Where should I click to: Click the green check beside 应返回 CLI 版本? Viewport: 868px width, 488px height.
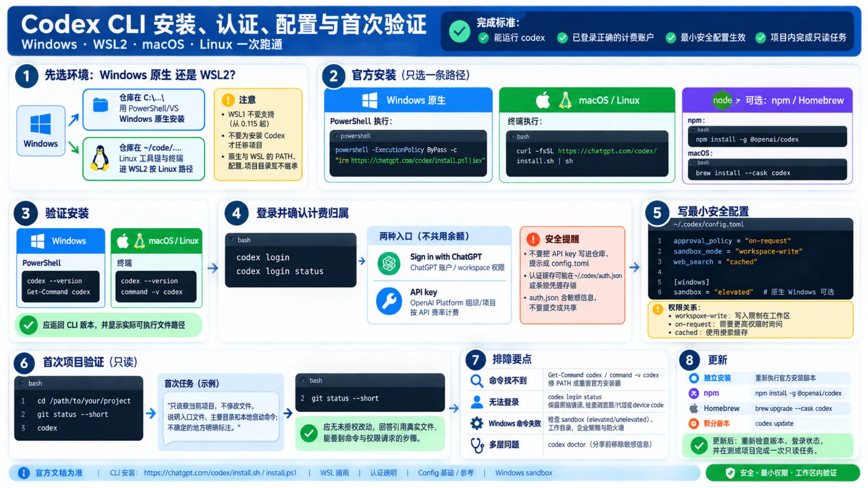point(29,325)
